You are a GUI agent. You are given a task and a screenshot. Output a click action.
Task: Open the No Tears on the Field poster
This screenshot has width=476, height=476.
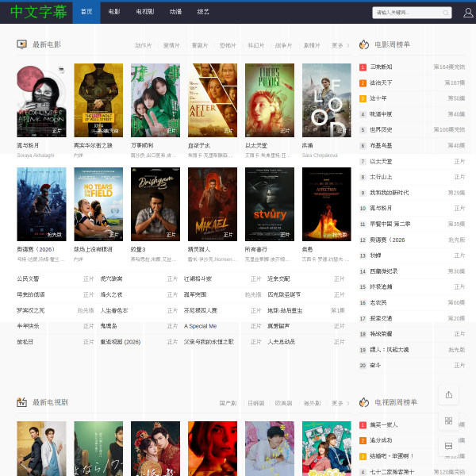coord(98,205)
